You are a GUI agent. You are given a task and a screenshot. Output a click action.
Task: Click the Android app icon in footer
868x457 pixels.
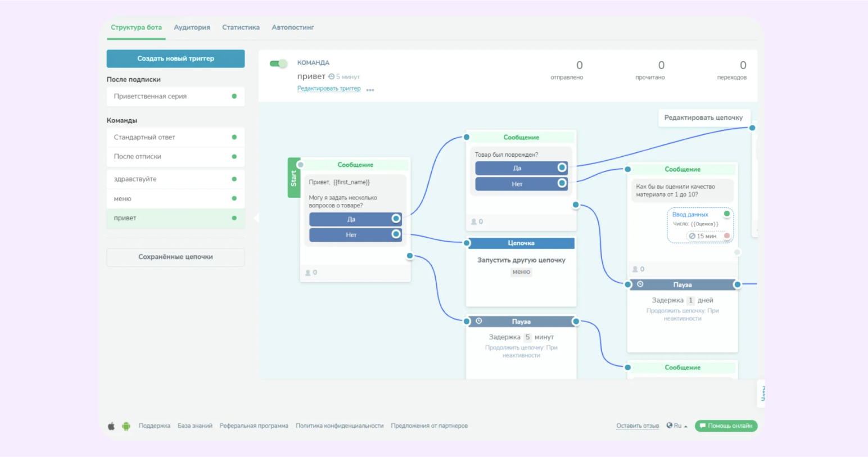[126, 426]
